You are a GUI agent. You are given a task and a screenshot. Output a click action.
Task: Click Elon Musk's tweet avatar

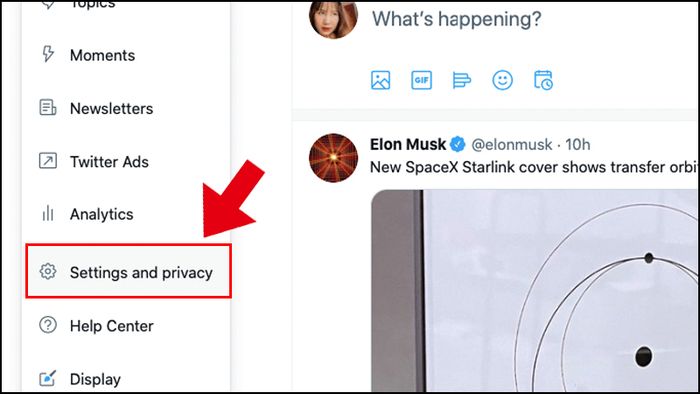point(333,158)
